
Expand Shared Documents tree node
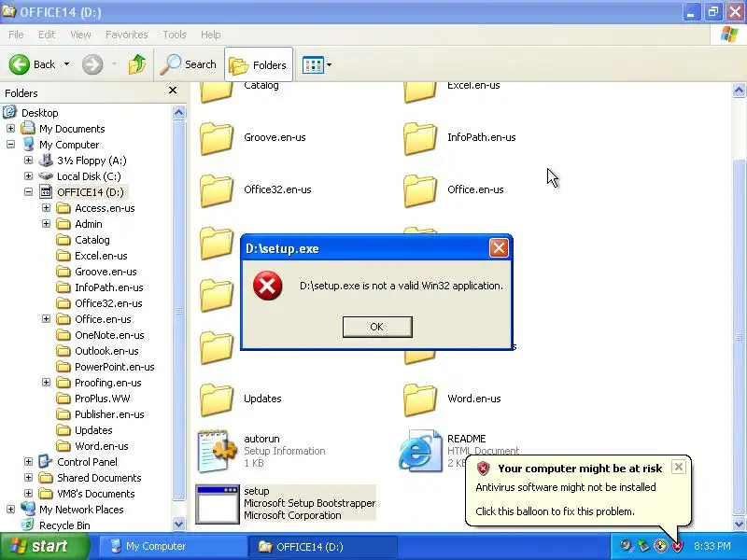pyautogui.click(x=29, y=478)
